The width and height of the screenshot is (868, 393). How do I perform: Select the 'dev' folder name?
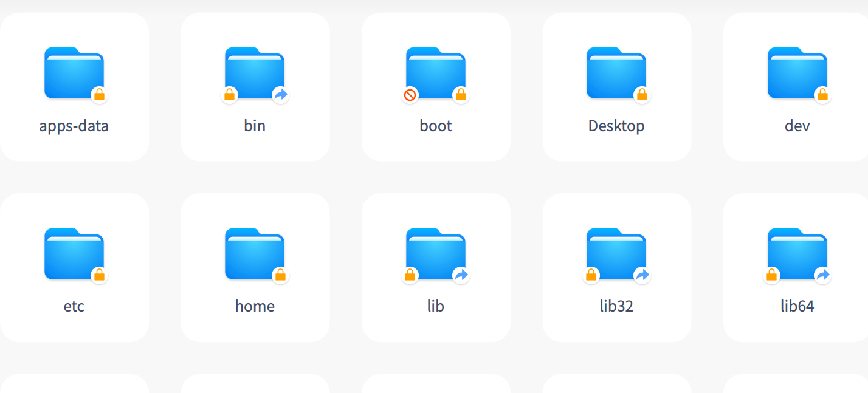tap(797, 126)
